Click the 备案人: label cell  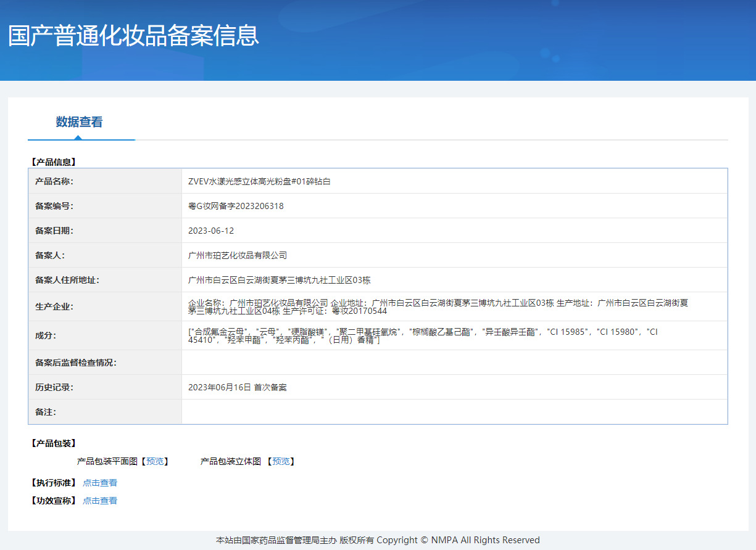(x=105, y=255)
